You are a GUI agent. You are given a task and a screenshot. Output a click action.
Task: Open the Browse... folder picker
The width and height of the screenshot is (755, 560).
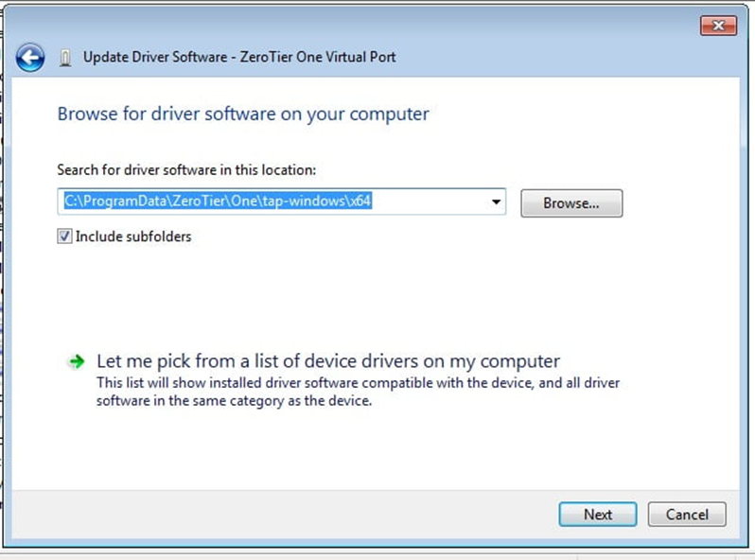[x=571, y=203]
